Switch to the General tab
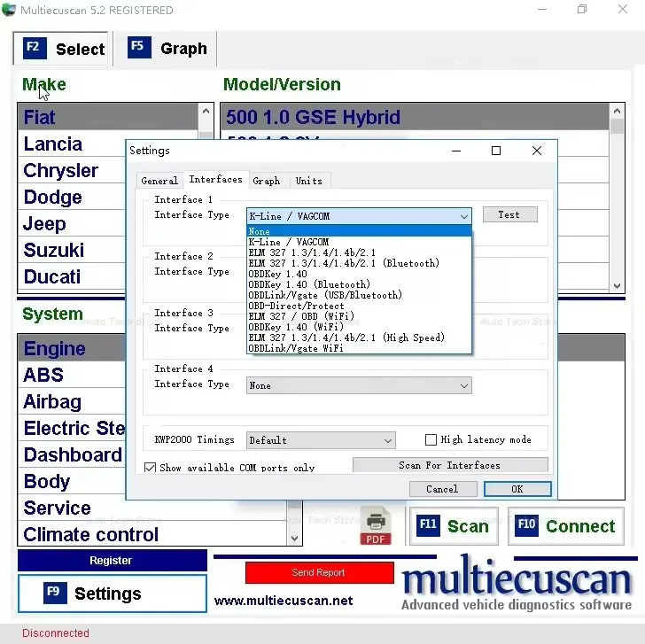The height and width of the screenshot is (644, 645). pos(159,181)
